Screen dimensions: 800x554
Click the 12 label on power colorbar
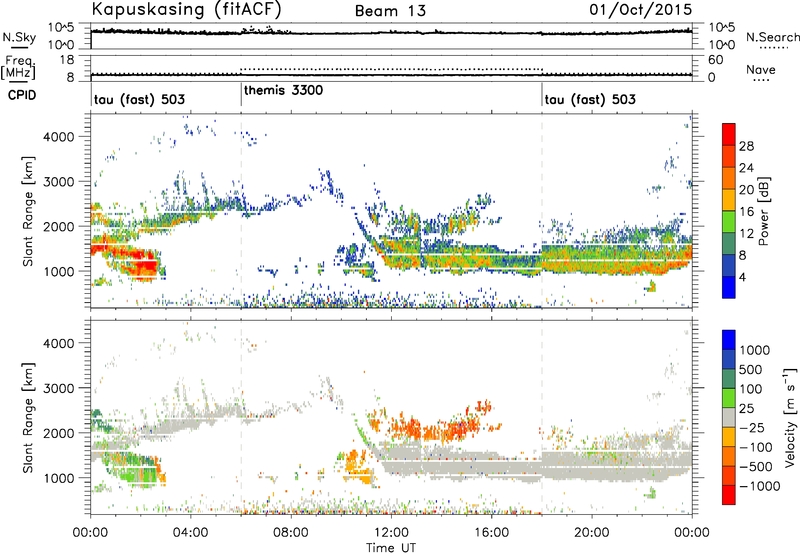coord(746,234)
